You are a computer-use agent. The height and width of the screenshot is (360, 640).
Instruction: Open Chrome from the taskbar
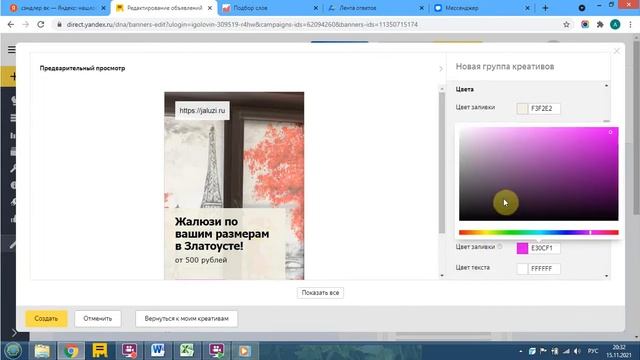(x=71, y=351)
